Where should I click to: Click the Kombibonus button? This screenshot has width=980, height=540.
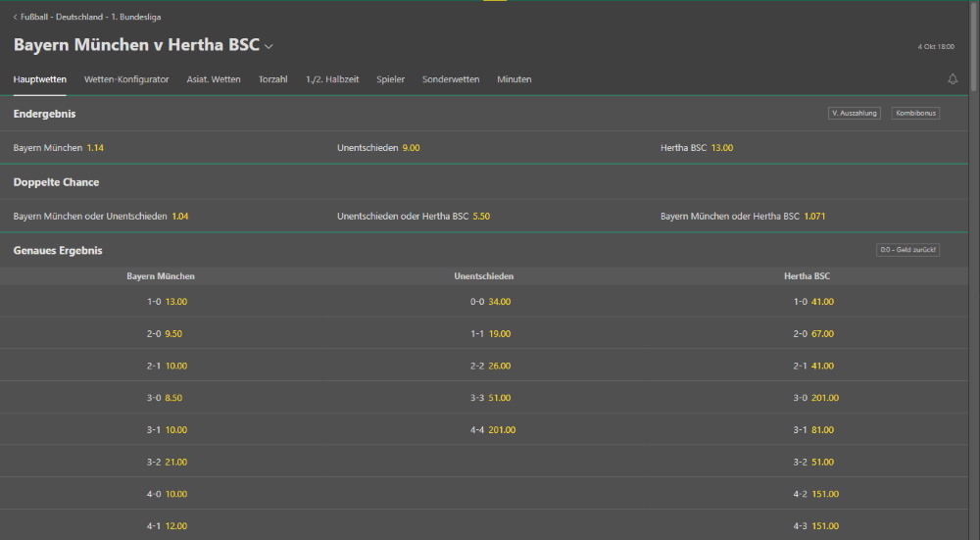[915, 113]
